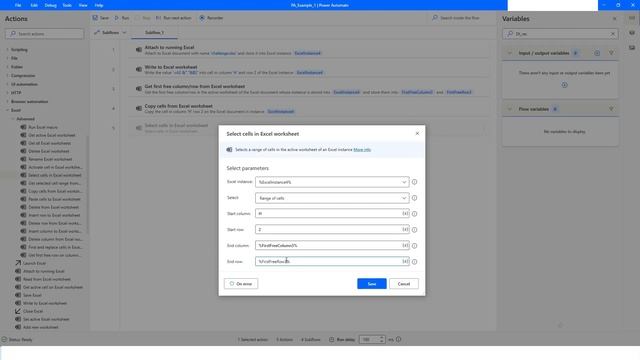Viewport: 640px width, 360px height.
Task: Click the Run delay value field
Action: [x=369, y=340]
